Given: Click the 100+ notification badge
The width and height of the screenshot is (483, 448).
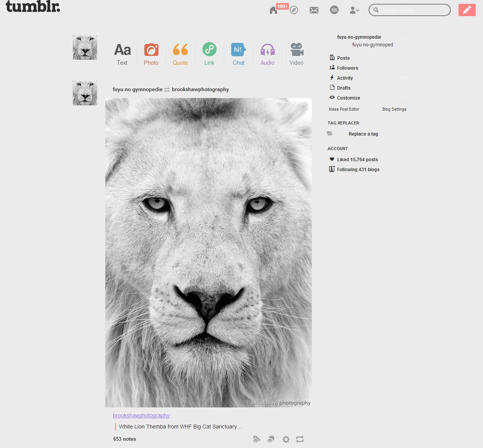Looking at the screenshot, I should 282,6.
